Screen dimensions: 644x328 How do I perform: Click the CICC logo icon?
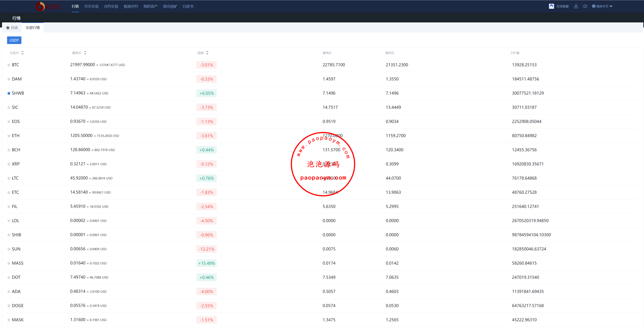40,7
